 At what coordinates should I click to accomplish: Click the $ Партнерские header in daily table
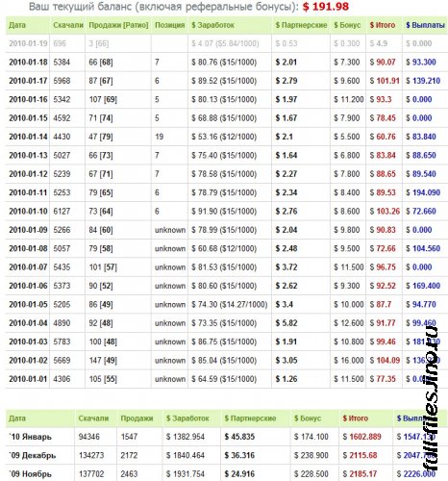301,25
